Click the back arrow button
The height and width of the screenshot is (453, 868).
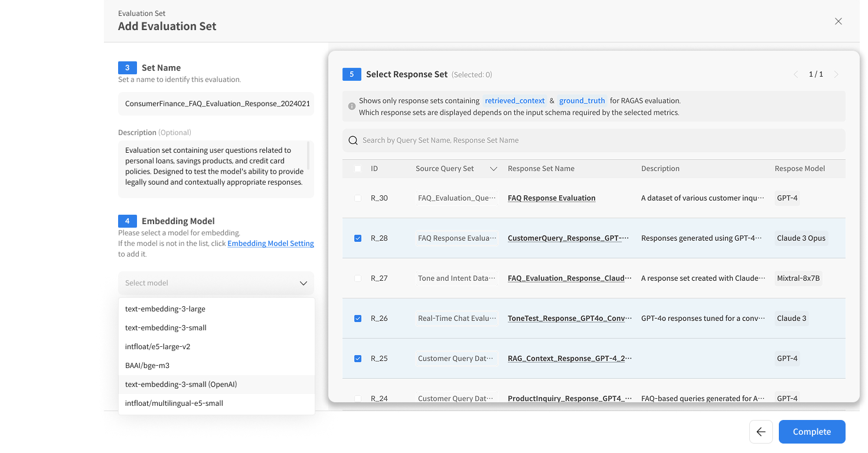pyautogui.click(x=761, y=432)
